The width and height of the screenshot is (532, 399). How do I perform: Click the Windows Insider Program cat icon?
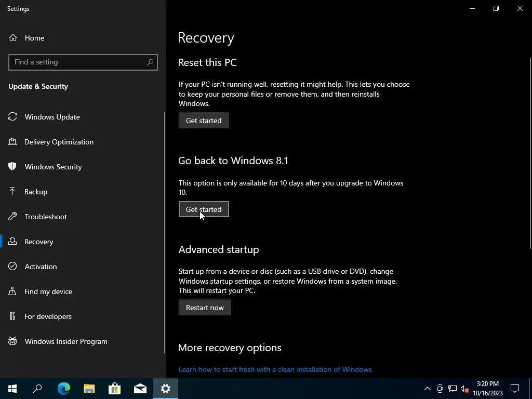[x=12, y=341]
